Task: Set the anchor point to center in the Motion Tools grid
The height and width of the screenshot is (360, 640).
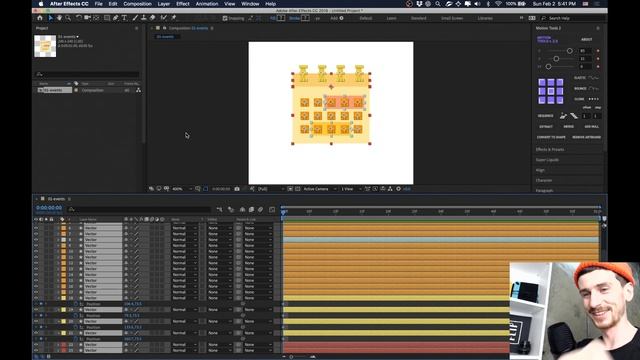Action: tap(551, 91)
